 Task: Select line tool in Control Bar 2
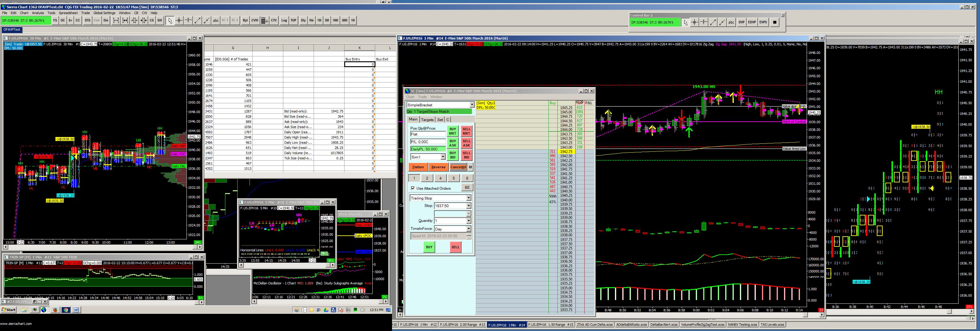(713, 22)
